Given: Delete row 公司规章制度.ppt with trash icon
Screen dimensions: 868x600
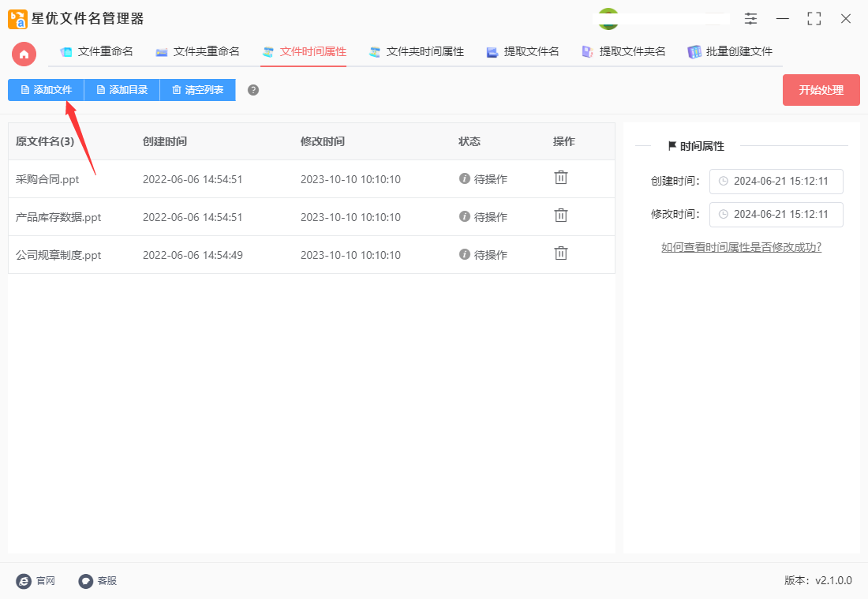Looking at the screenshot, I should pyautogui.click(x=561, y=253).
